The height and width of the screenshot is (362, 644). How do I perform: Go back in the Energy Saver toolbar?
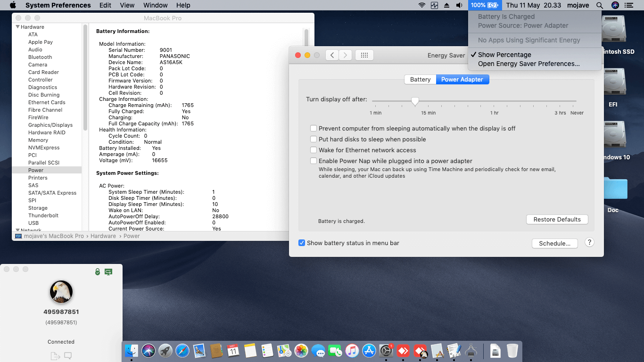click(332, 55)
